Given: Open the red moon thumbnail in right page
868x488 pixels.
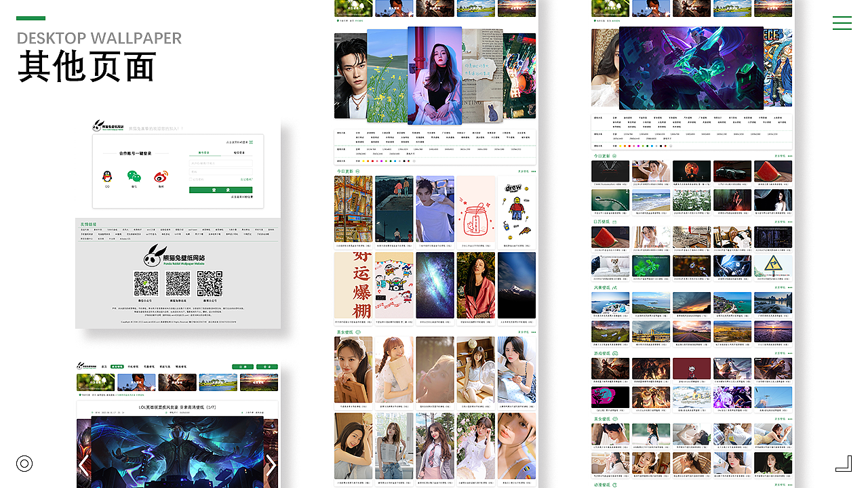Looking at the screenshot, I should (x=692, y=171).
